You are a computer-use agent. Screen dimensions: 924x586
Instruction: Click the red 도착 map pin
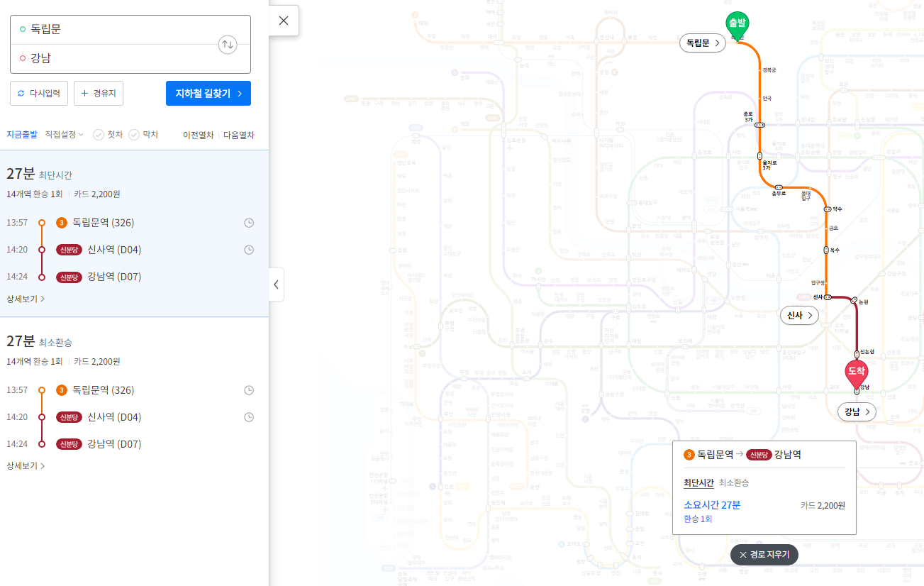click(x=856, y=374)
